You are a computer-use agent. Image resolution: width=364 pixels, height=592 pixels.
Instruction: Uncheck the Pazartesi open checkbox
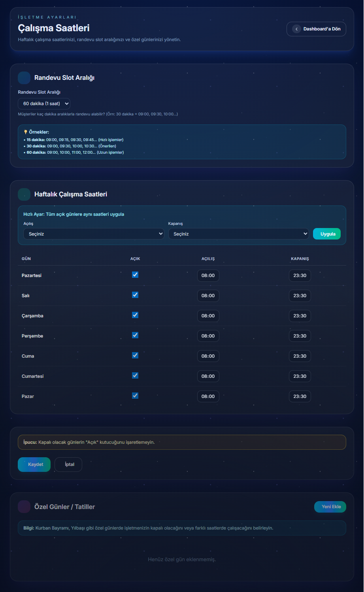135,275
